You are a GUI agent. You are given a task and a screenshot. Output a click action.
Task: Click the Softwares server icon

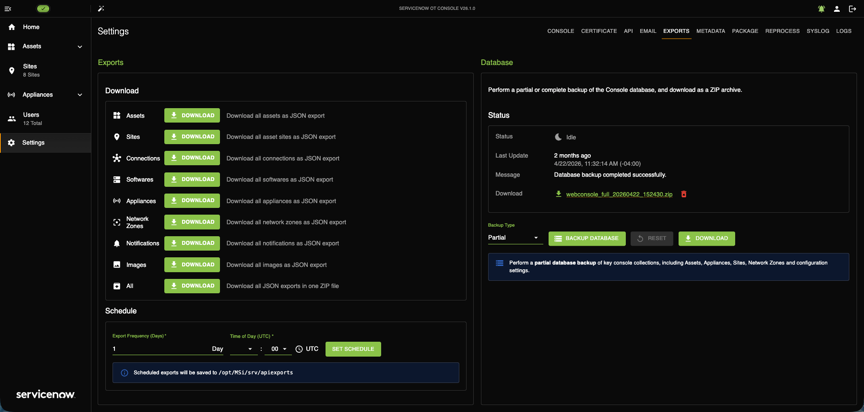[x=116, y=180]
